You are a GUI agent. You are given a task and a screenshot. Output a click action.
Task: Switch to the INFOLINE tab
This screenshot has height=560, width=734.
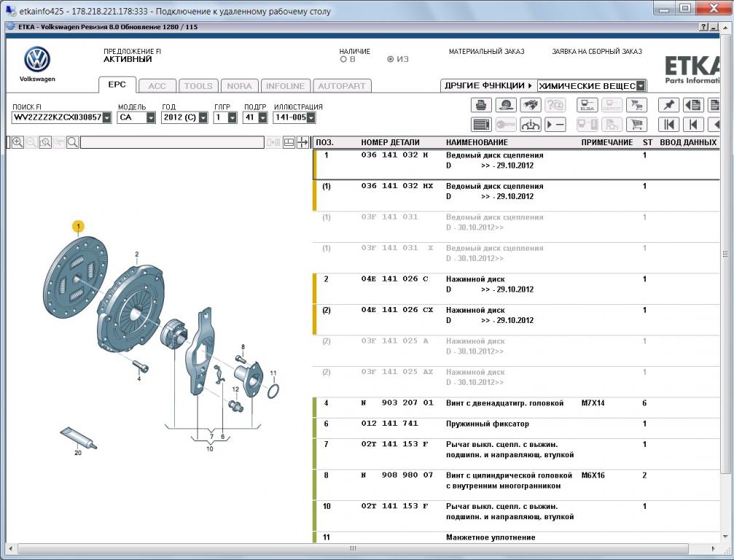point(286,86)
